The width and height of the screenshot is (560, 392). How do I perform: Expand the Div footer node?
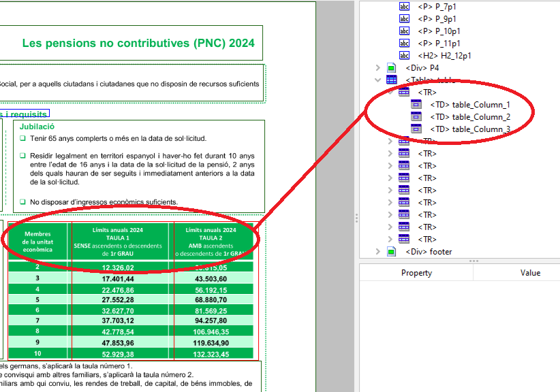(x=378, y=251)
